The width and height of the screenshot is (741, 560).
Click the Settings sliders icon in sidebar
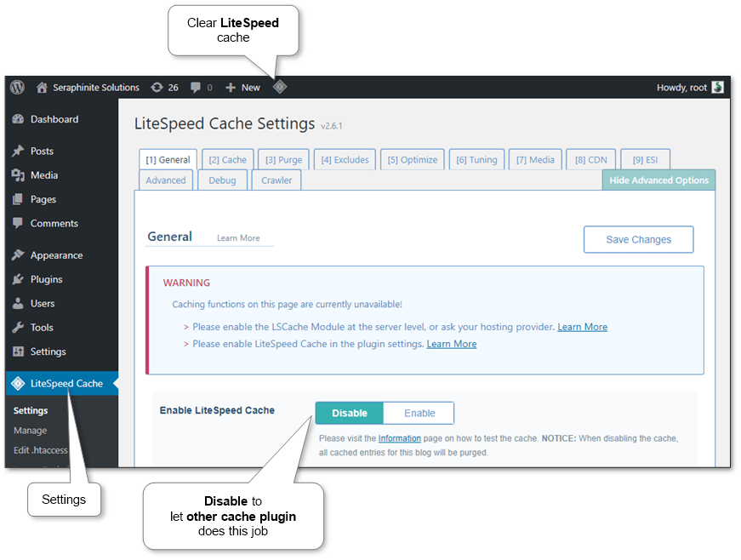pyautogui.click(x=18, y=351)
